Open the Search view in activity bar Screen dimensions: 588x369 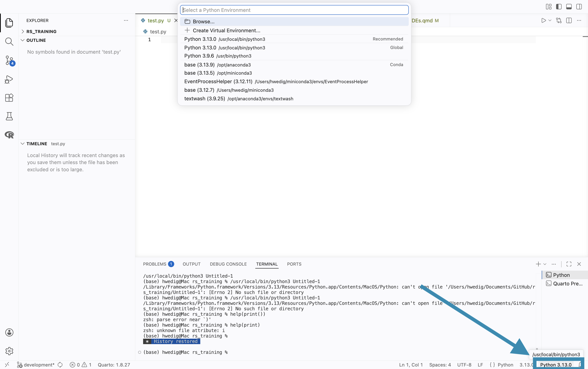pyautogui.click(x=9, y=41)
